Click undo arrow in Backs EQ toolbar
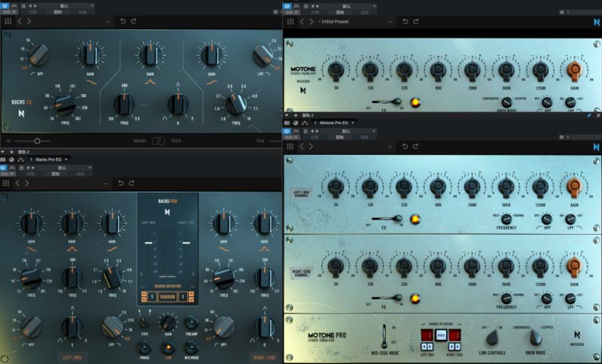This screenshot has height=364, width=602. tap(122, 21)
